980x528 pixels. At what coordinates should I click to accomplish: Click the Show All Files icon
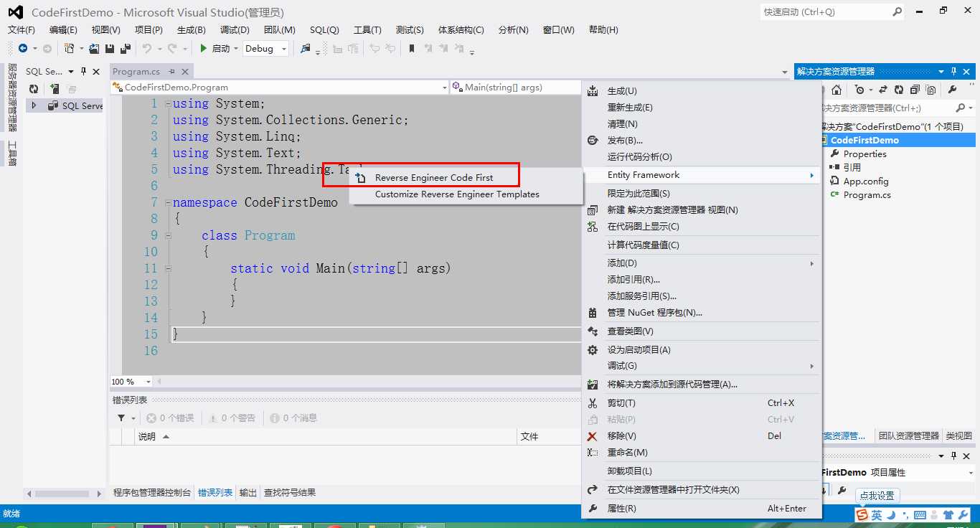930,90
